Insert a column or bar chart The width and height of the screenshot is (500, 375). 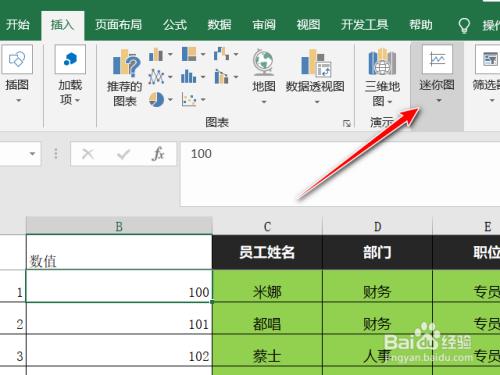156,54
